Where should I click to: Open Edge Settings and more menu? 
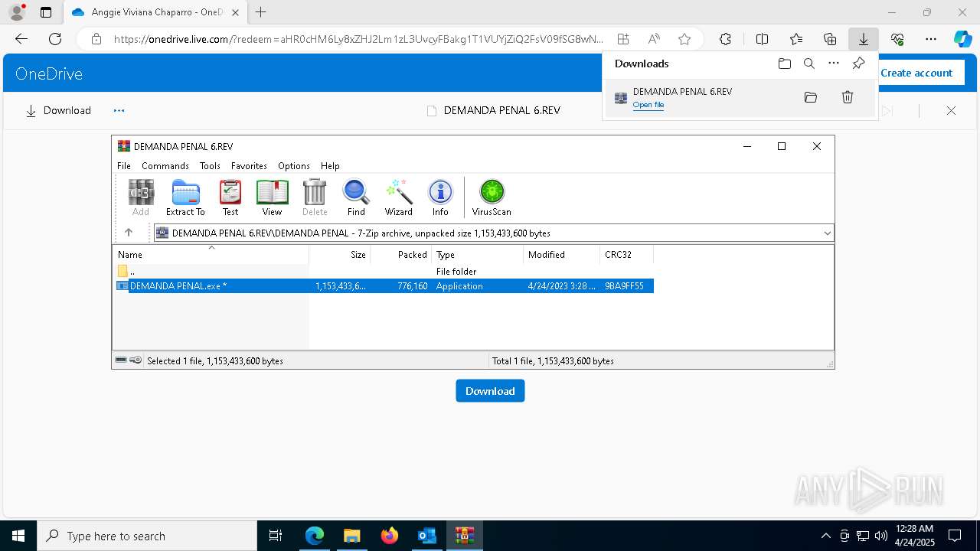click(931, 39)
